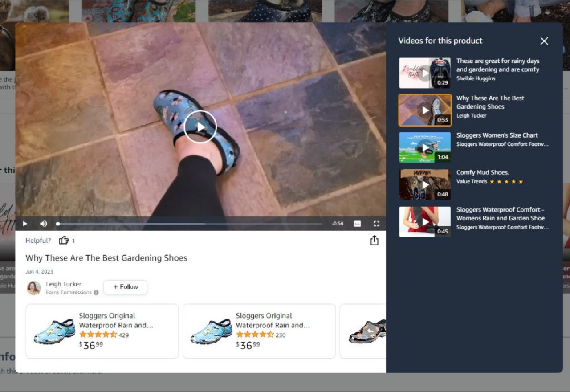
Task: Click the + Follow button
Action: (126, 287)
